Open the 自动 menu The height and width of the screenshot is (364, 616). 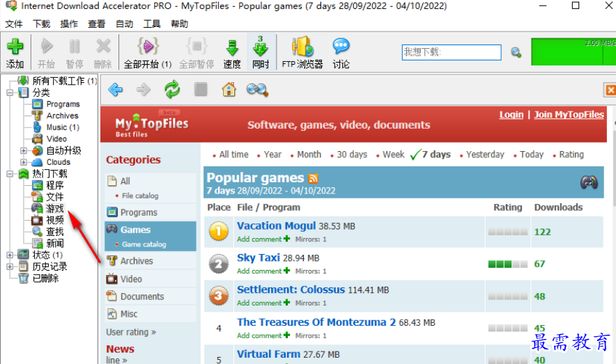click(x=125, y=24)
